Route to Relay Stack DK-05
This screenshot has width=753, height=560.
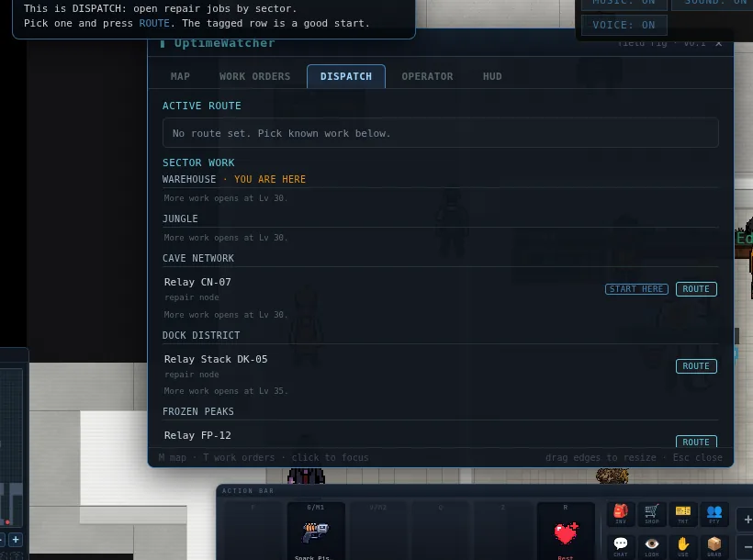(x=696, y=366)
